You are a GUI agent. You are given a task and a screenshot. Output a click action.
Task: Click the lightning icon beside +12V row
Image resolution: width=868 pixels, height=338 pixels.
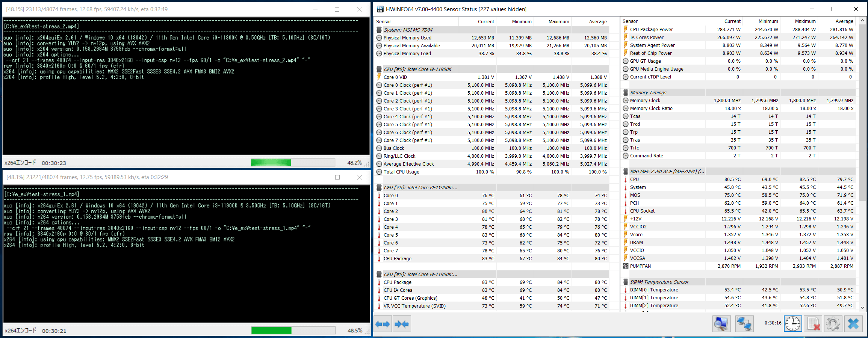[x=626, y=219]
